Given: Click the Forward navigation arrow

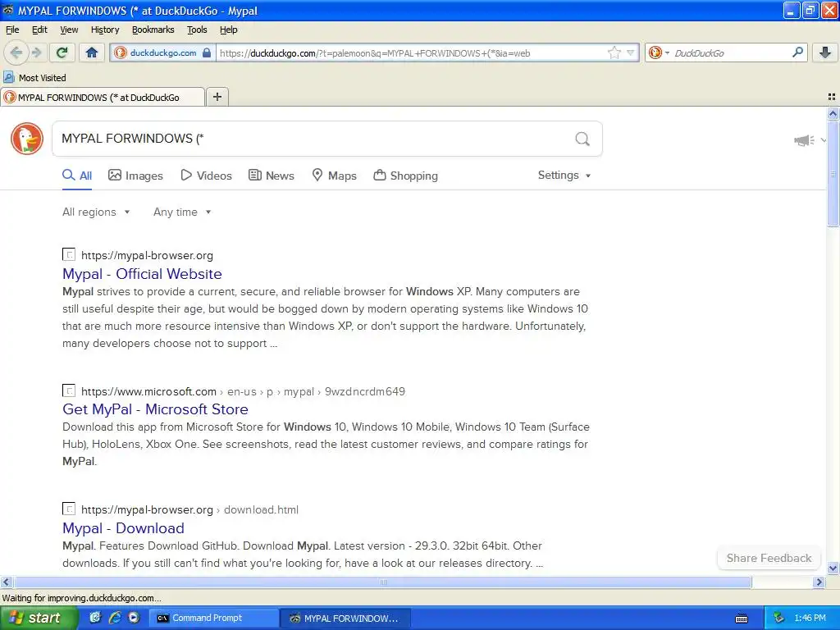Looking at the screenshot, I should coord(36,52).
